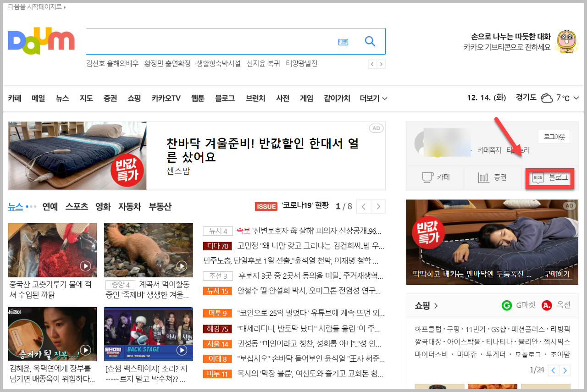The width and height of the screenshot is (587, 392).
Task: Open the 후보지 3곳 headline
Action: click(x=311, y=276)
